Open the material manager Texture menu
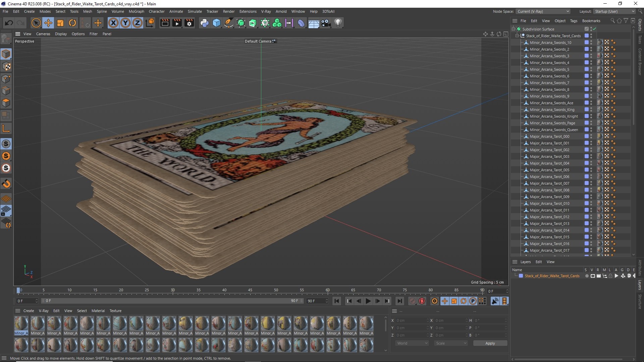This screenshot has width=644, height=362. click(x=115, y=311)
